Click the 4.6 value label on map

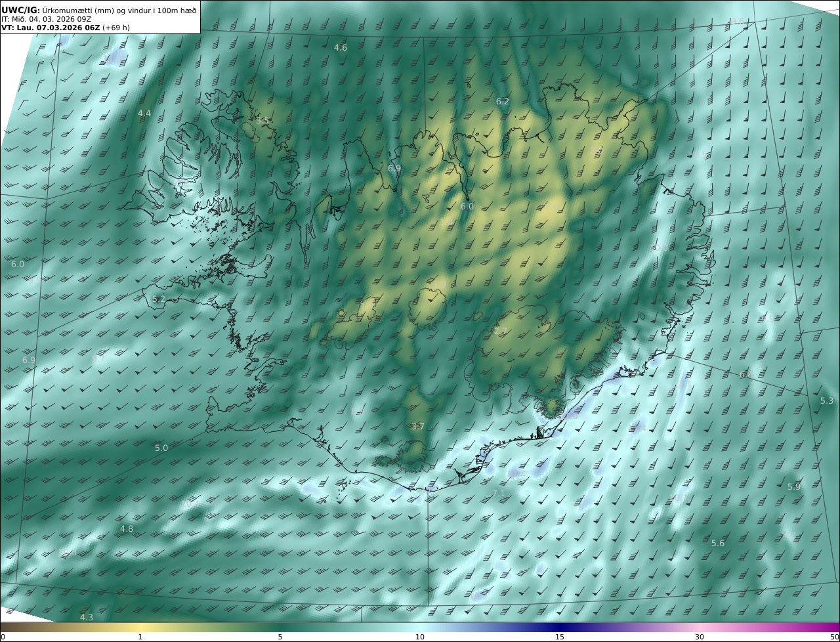click(341, 47)
